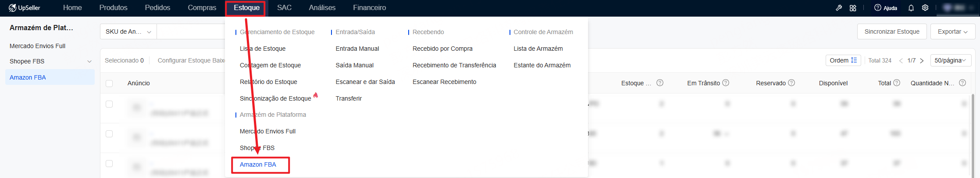Choose Contagem de Estoque menu entry
Image resolution: width=980 pixels, height=178 pixels.
click(270, 65)
